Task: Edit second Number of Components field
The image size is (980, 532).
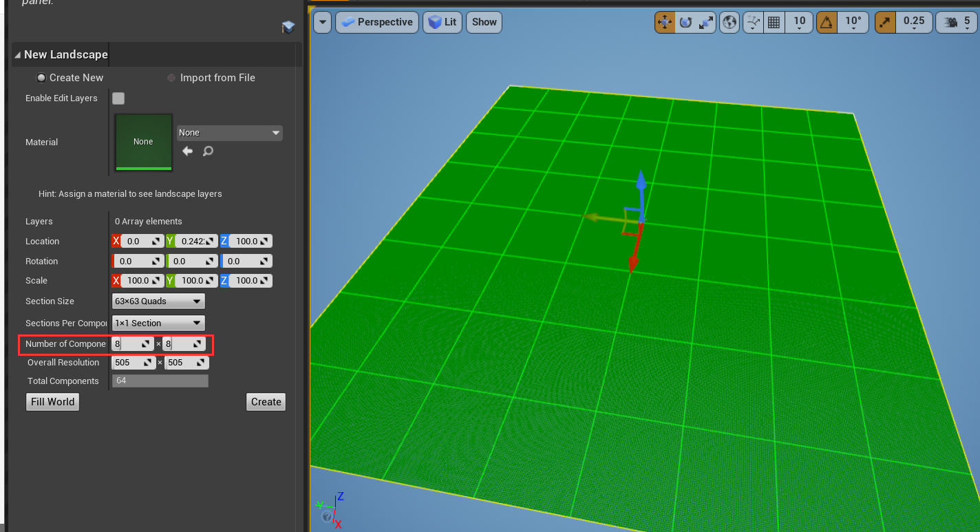Action: [x=184, y=343]
